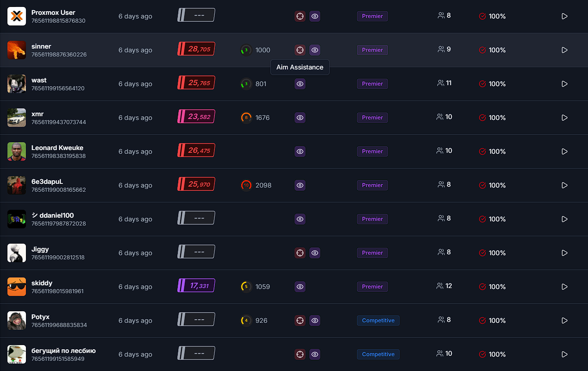The width and height of the screenshot is (588, 371).
Task: Click skiddy's orange avatar thumbnail
Action: click(17, 287)
